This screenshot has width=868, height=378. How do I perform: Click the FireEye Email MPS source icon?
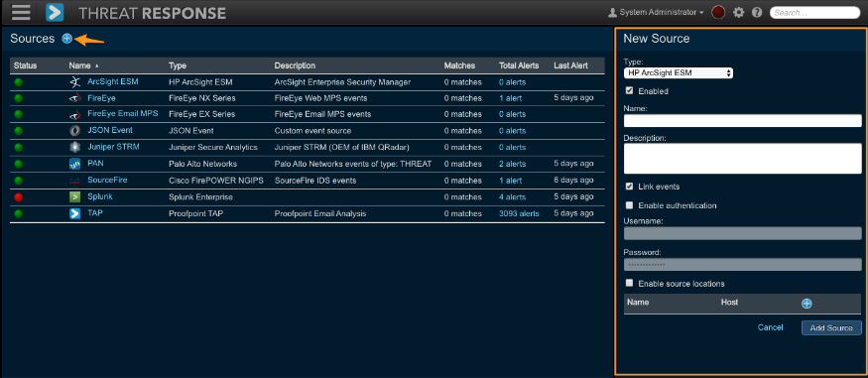pyautogui.click(x=74, y=114)
